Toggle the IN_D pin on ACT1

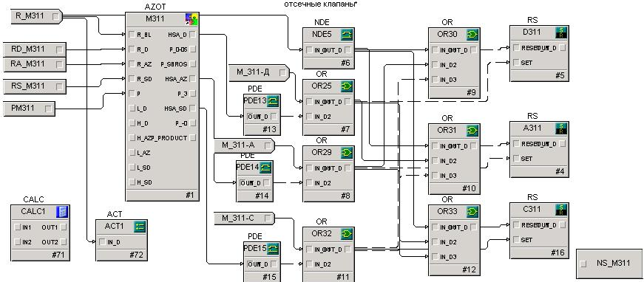(102, 242)
